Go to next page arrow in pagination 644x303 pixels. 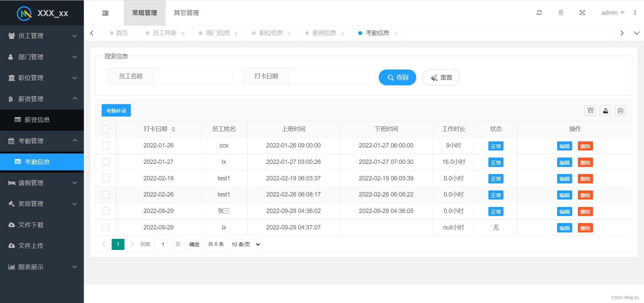point(132,244)
